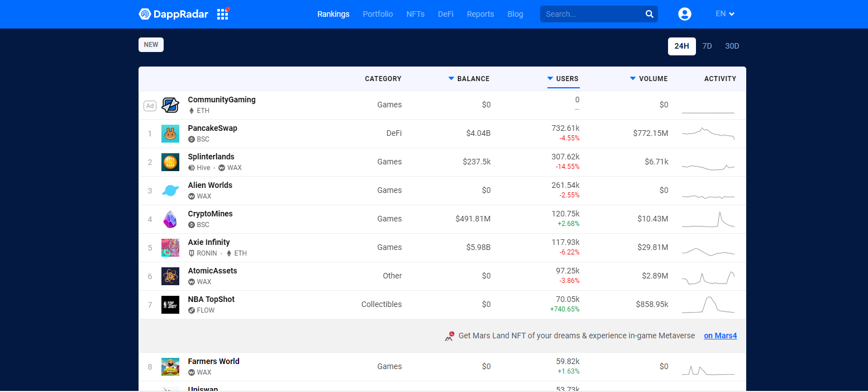The height and width of the screenshot is (392, 868).
Task: Open the DeFi menu item
Action: coord(446,14)
